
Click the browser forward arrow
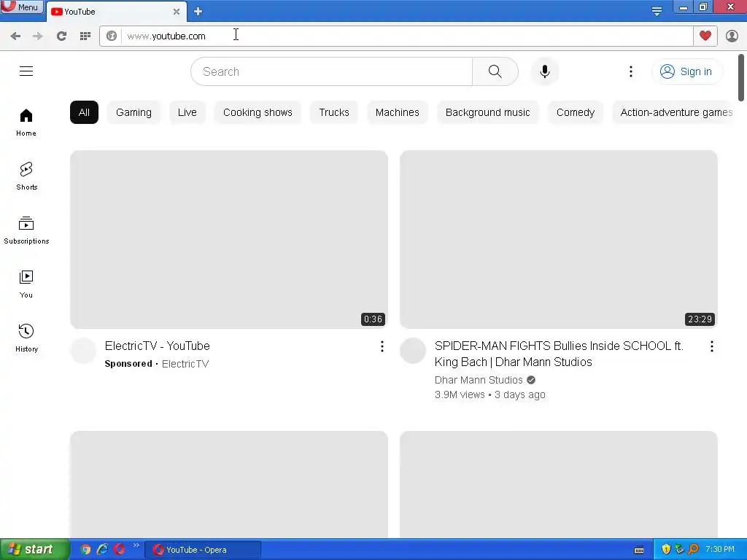pos(38,36)
